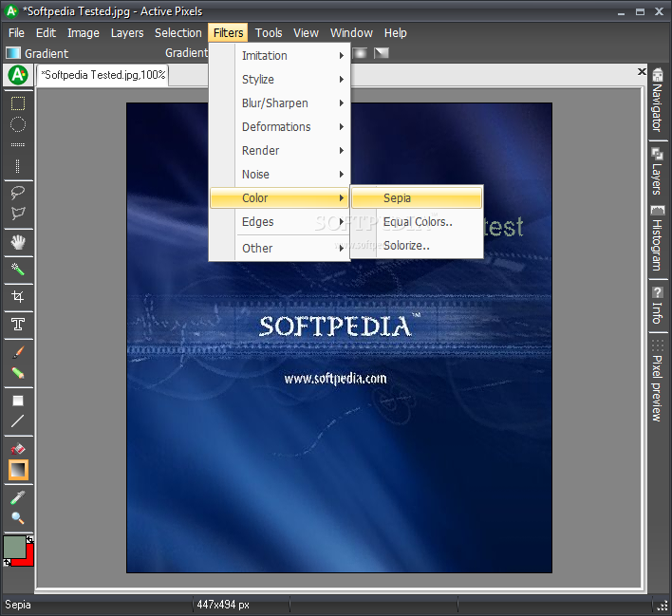Select the Magic Wand tool
This screenshot has height=616, width=672.
[x=18, y=270]
